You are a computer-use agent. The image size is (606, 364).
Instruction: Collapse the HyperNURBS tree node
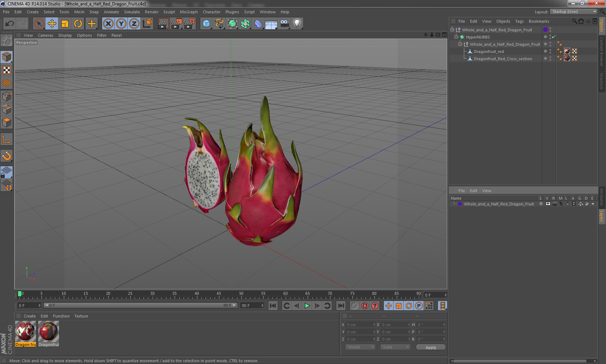[x=456, y=37]
